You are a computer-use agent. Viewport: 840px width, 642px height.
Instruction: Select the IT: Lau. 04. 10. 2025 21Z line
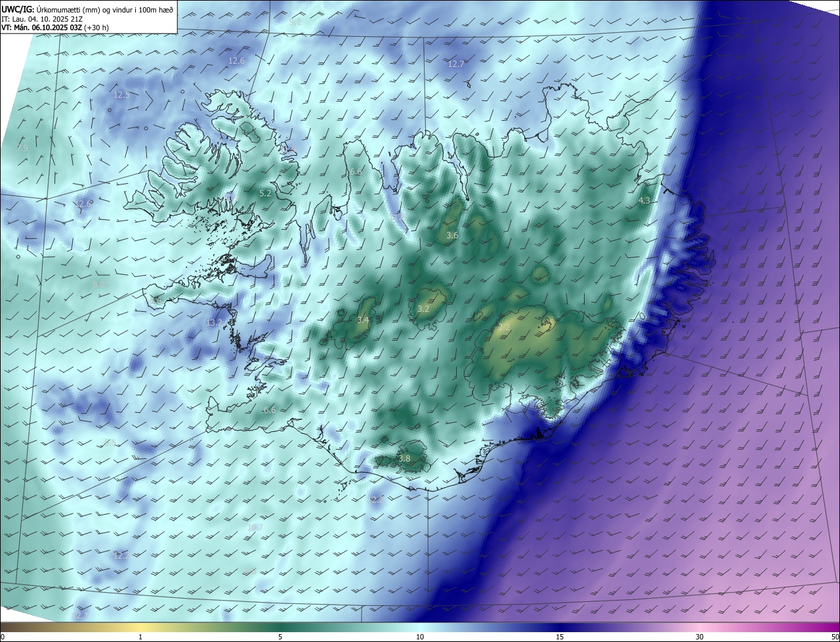coord(42,18)
